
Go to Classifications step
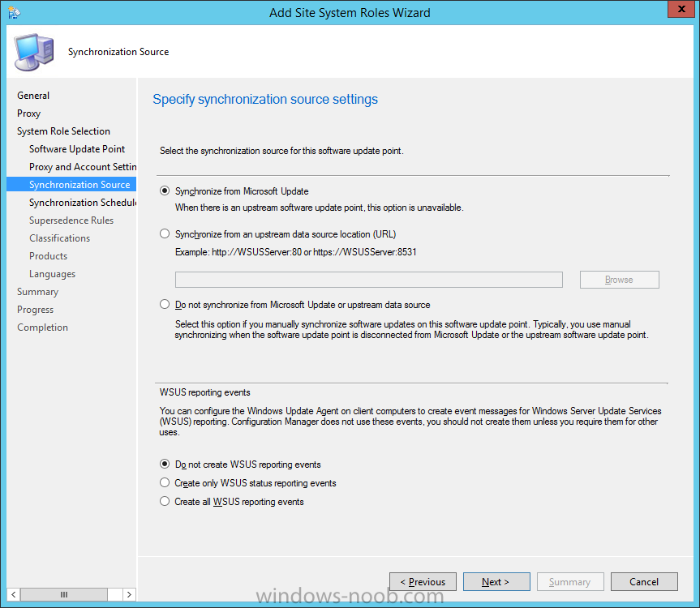59,238
